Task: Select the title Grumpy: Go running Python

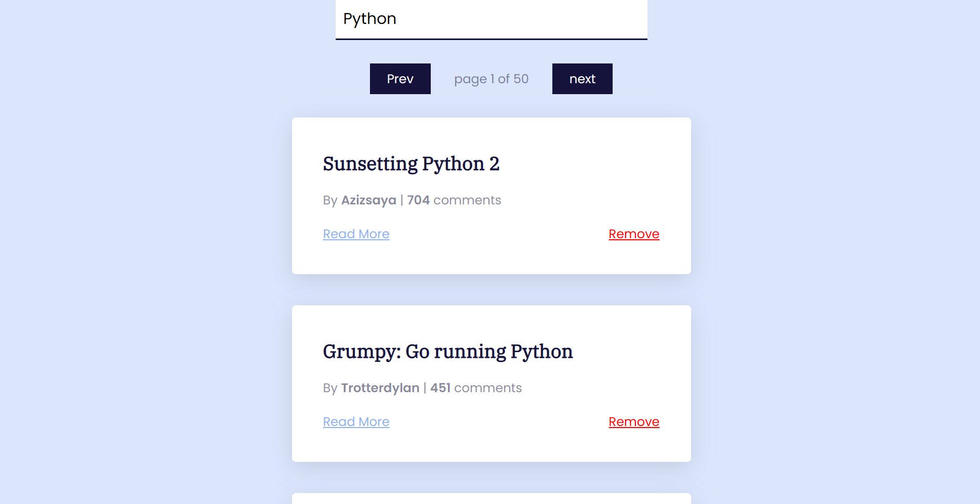Action: 447,351
